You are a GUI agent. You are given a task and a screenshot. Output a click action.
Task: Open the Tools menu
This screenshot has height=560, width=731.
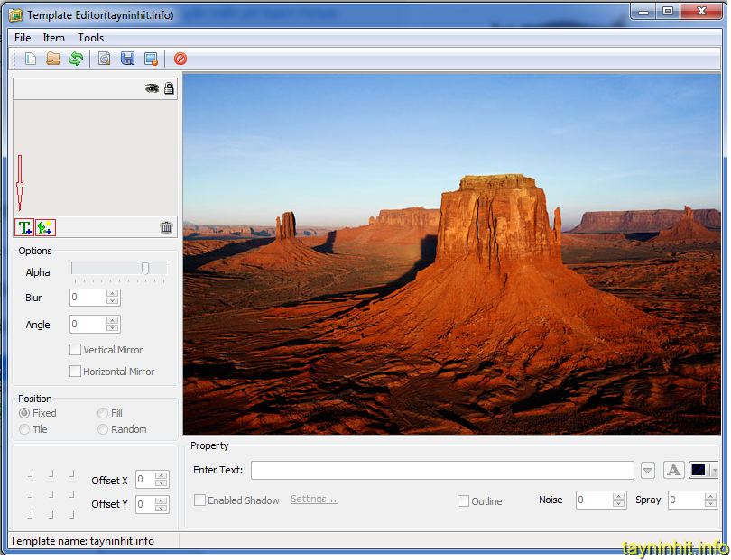[90, 38]
